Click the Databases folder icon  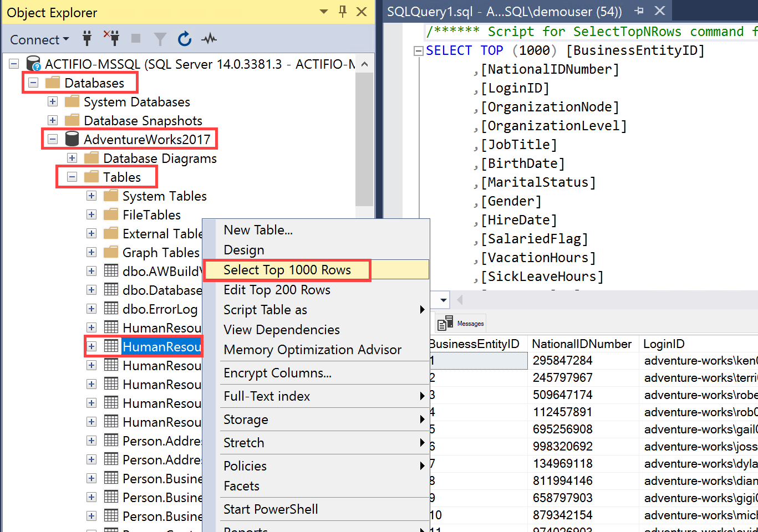pos(53,83)
